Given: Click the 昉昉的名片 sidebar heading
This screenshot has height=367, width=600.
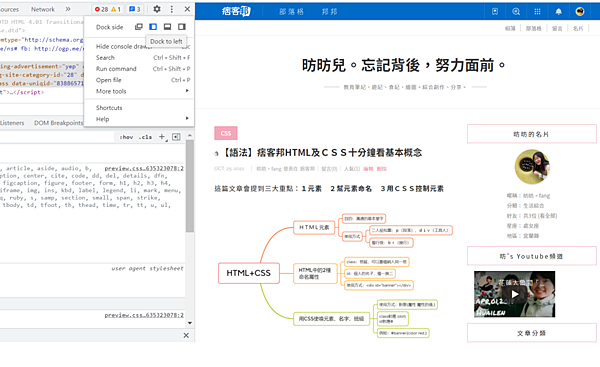Looking at the screenshot, I should (x=532, y=134).
